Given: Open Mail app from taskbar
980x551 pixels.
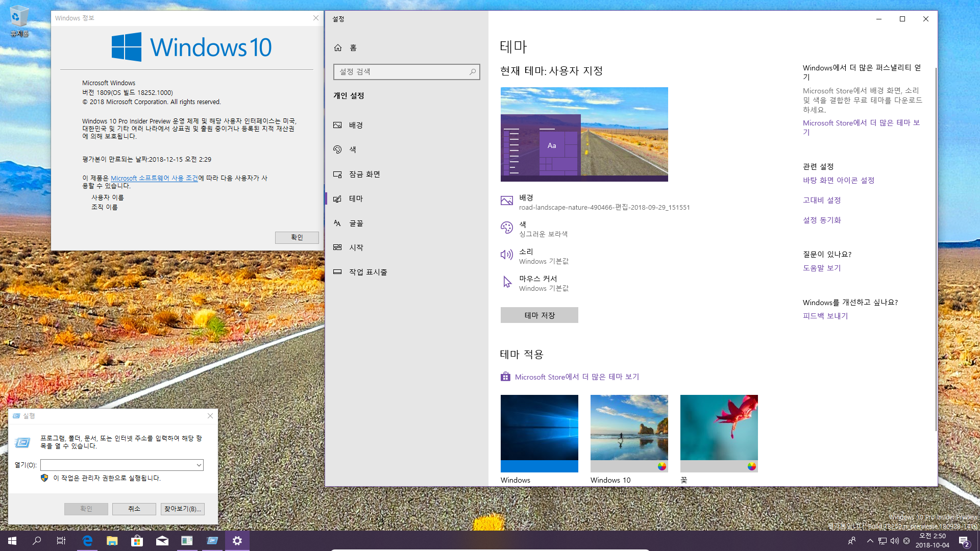Looking at the screenshot, I should click(x=162, y=541).
